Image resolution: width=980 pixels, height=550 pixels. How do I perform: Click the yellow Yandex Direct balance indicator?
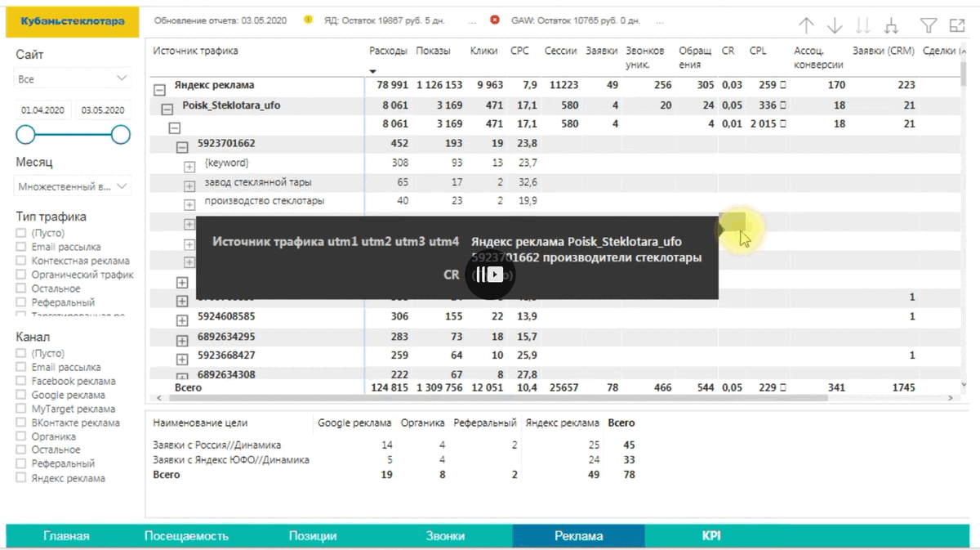tap(308, 19)
